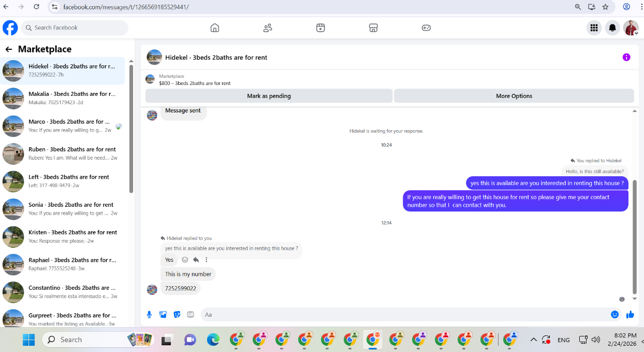Open the Friends icon in top navigation
Screen dimensions: 644x352
(x=268, y=28)
